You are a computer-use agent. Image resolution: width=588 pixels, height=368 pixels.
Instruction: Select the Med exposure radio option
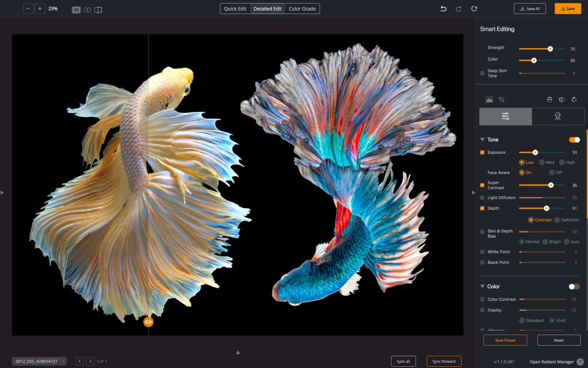tap(542, 163)
